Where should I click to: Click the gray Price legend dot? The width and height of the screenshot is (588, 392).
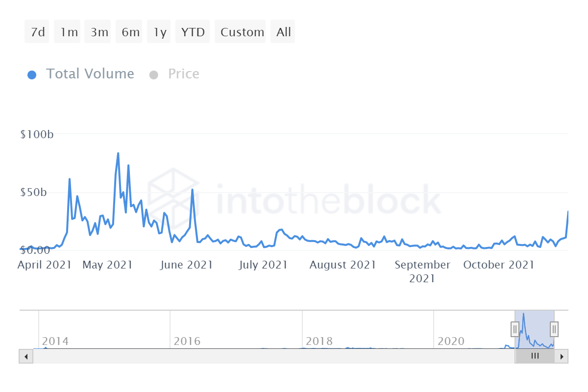tap(154, 75)
